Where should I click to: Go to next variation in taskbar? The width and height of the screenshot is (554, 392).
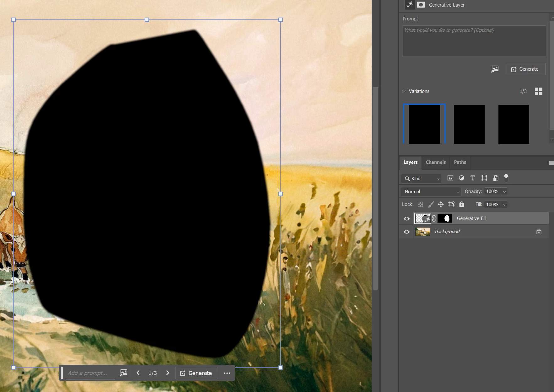(168, 373)
